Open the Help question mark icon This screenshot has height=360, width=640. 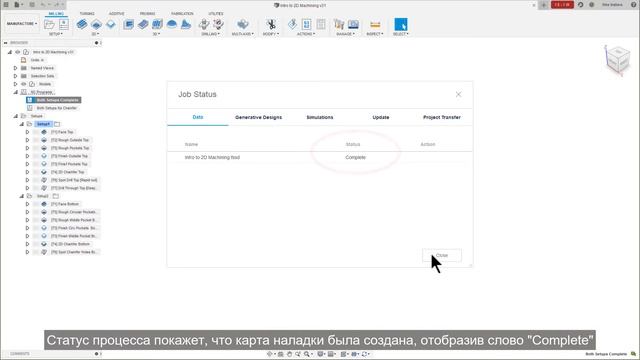click(x=633, y=5)
